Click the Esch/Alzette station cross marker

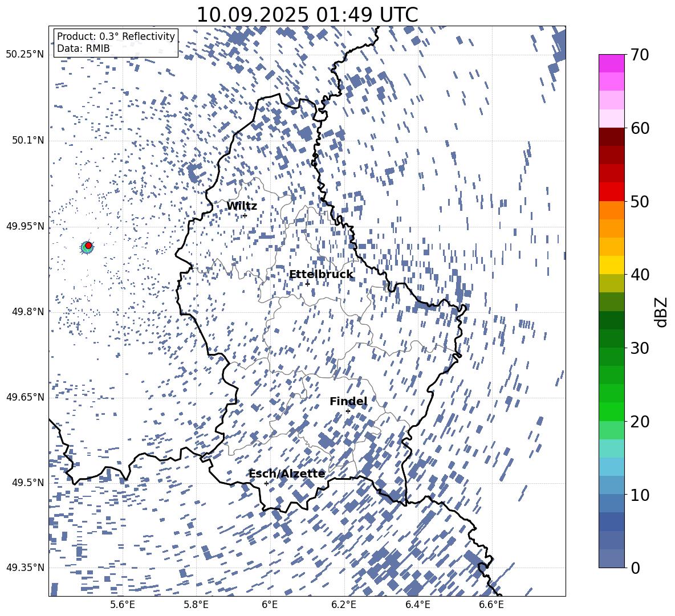[266, 483]
